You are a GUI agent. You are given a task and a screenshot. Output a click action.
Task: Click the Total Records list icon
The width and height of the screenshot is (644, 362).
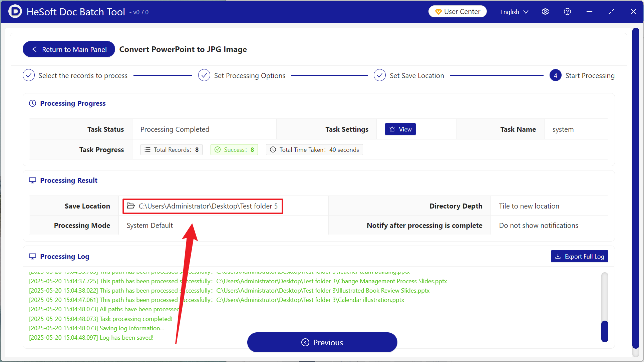pos(147,150)
